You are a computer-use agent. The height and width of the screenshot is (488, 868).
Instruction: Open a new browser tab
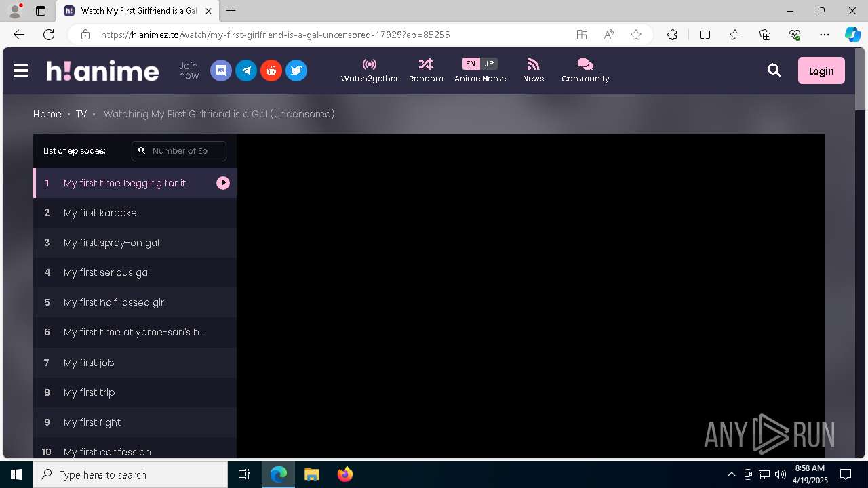231,11
